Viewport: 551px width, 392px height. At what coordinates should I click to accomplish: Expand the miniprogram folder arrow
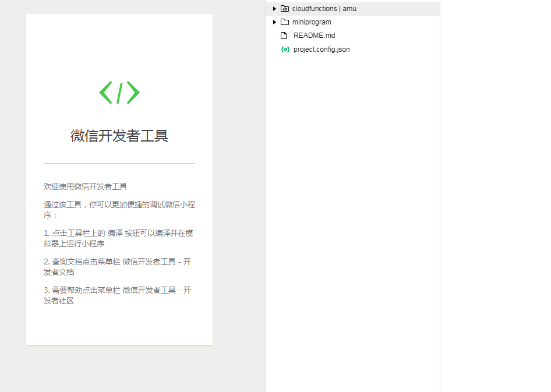click(274, 22)
